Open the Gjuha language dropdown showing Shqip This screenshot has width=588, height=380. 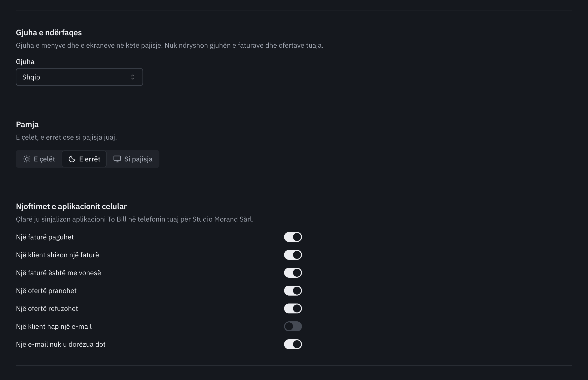pos(79,77)
